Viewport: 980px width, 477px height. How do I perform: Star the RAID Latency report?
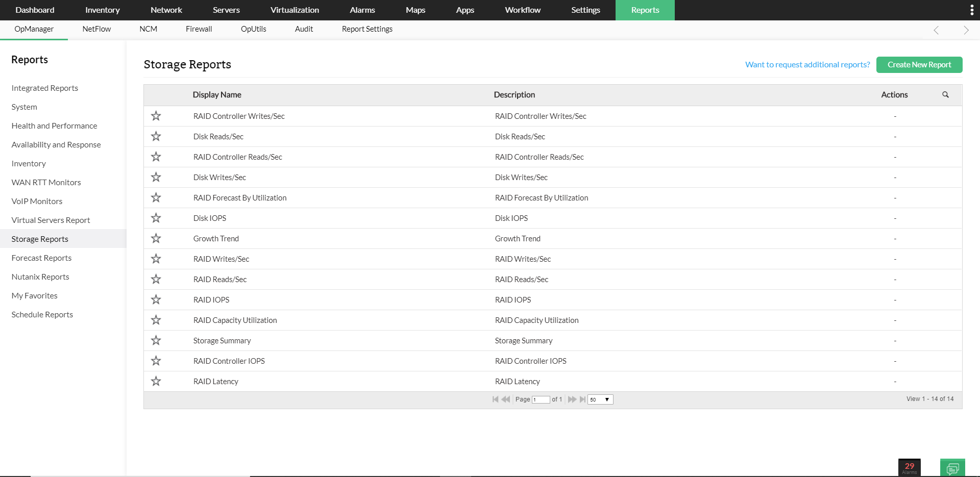[156, 381]
